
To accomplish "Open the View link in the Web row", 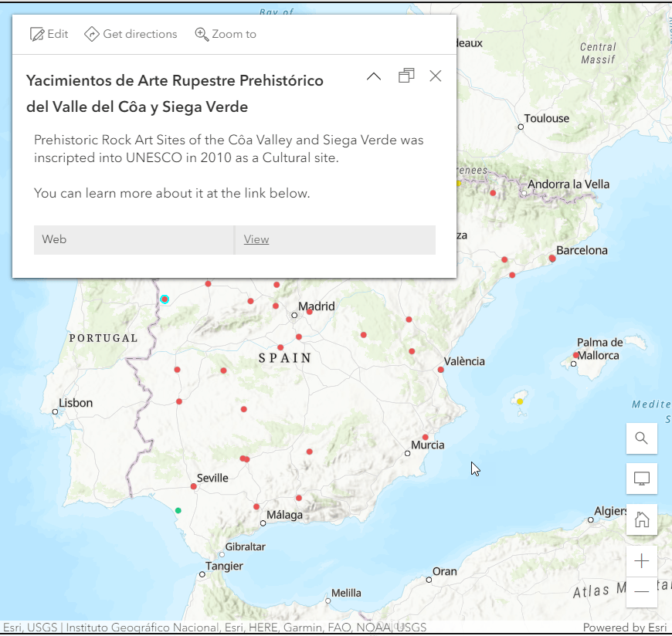I will click(256, 239).
